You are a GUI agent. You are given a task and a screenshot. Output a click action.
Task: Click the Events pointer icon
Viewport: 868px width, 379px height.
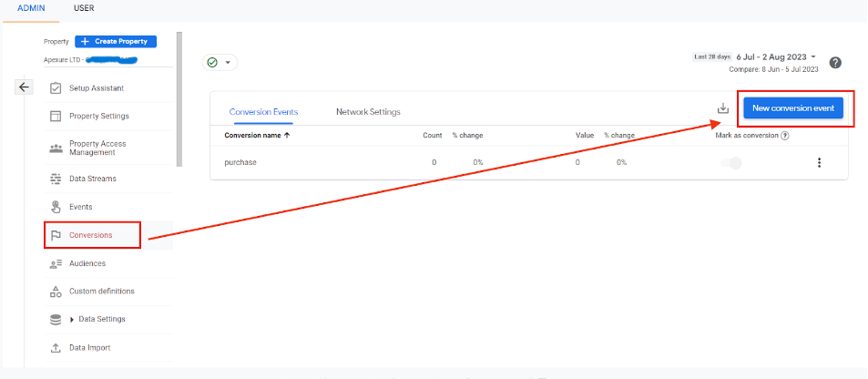56,207
